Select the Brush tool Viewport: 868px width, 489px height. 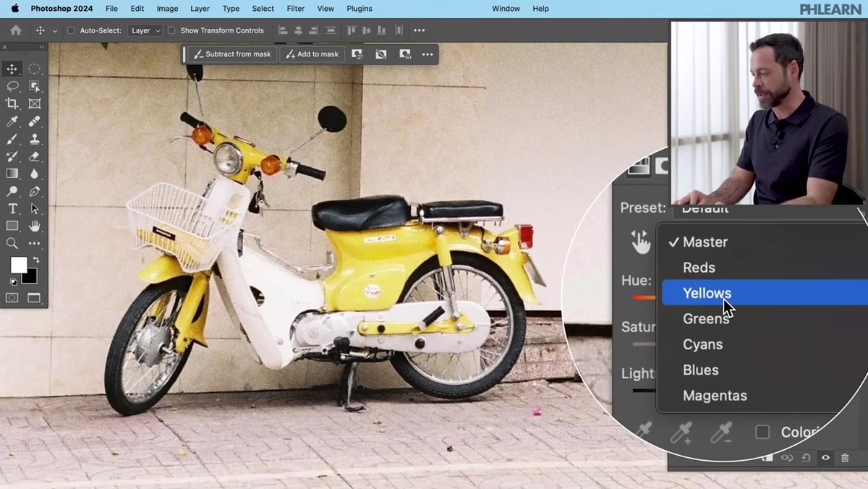[x=12, y=139]
